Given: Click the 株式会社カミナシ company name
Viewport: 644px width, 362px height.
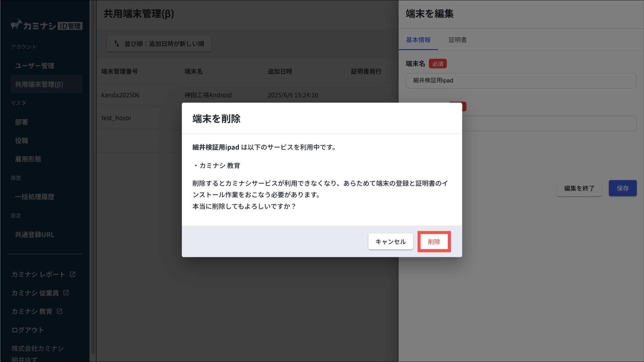Looking at the screenshot, I should [x=38, y=348].
